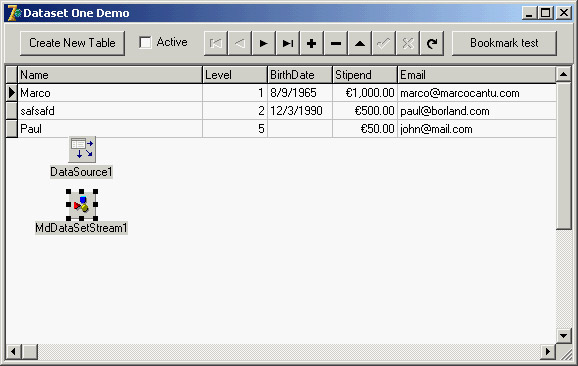This screenshot has width=578, height=366.
Task: Click the Name column header
Action: pos(110,75)
